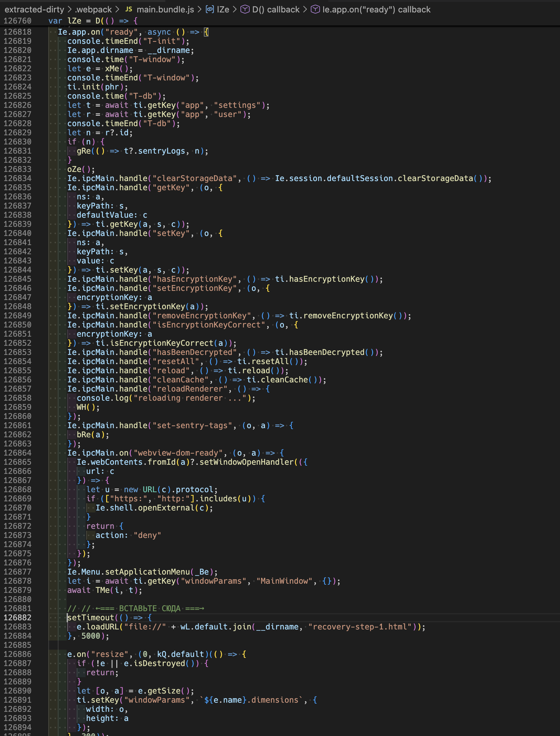Screen dimensions: 560x736
Task: Click line number 126882 next to setTimeout
Action: [17, 618]
